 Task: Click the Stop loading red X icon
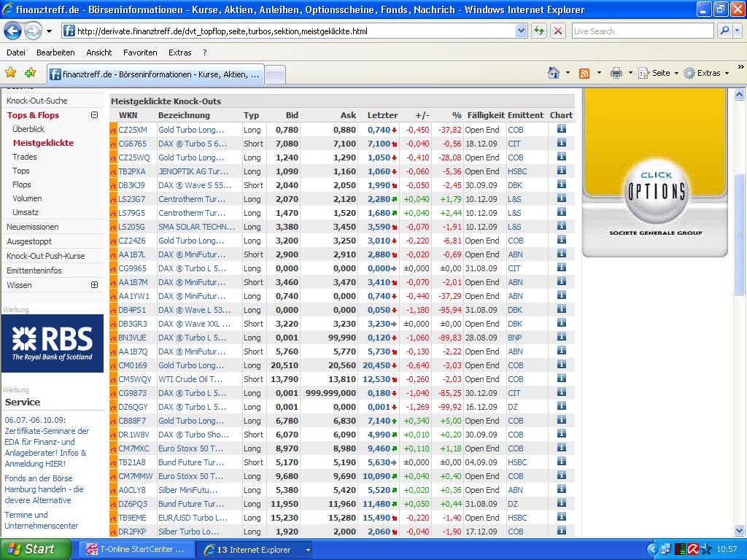click(558, 31)
